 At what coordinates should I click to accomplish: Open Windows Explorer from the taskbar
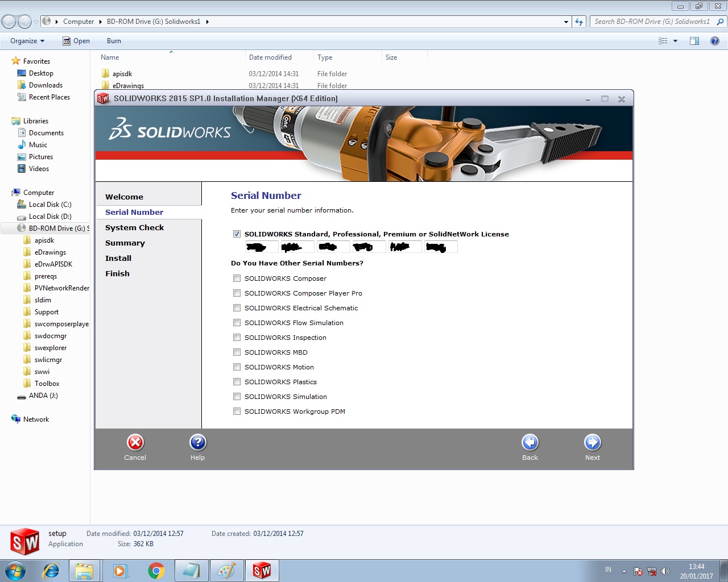(x=84, y=571)
